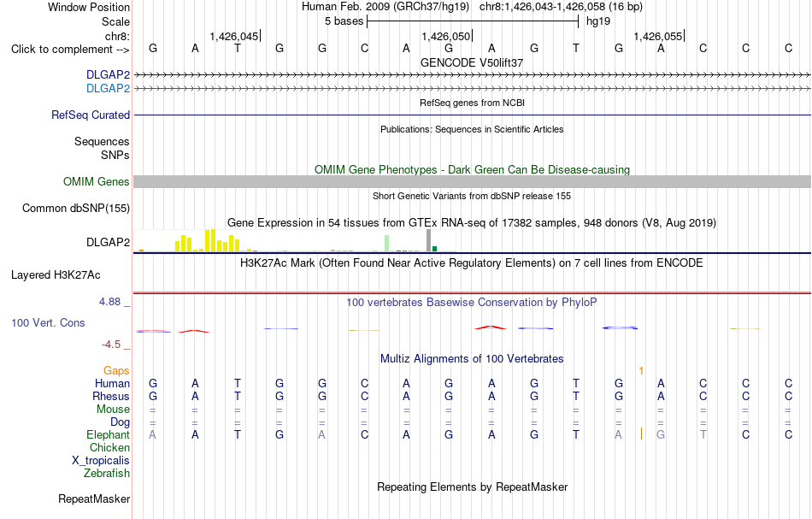812x519 pixels.
Task: Click the 4.88 conservation scale value
Action: [109, 302]
